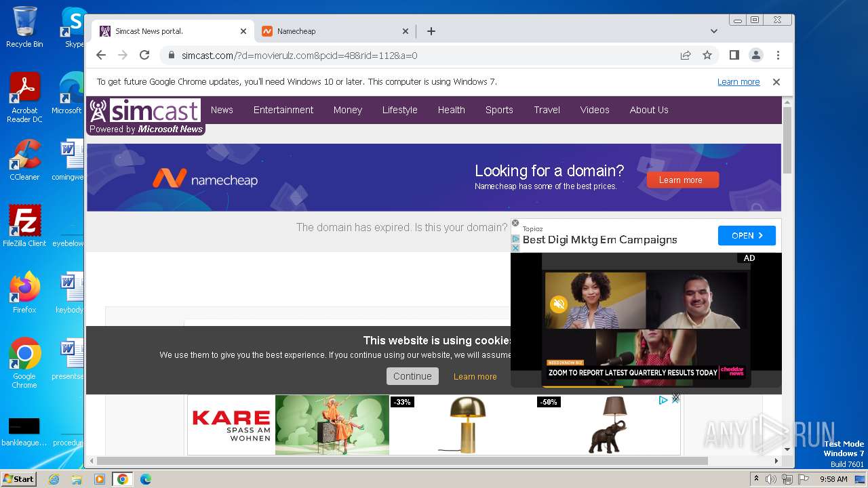
Task: Click the taskbar clock 9:58 AM
Action: [x=833, y=479]
